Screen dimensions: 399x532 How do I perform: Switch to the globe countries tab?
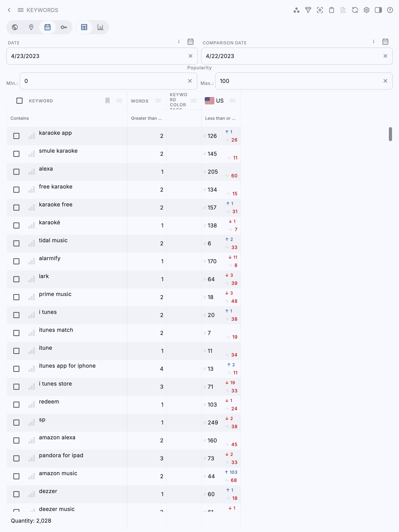[x=15, y=27]
